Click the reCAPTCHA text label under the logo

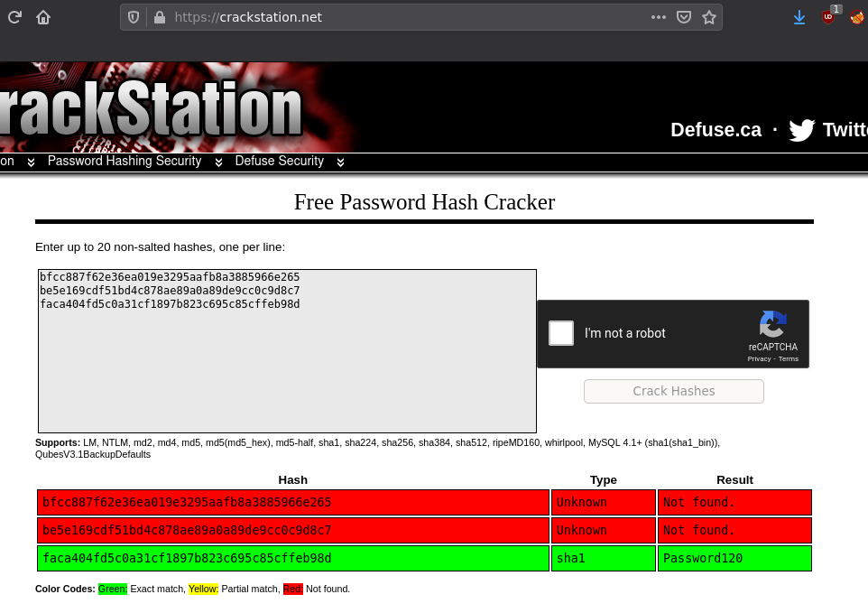772,347
